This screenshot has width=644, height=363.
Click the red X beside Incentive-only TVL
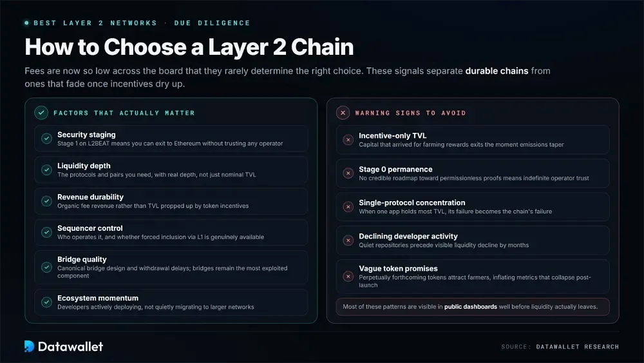coord(348,140)
